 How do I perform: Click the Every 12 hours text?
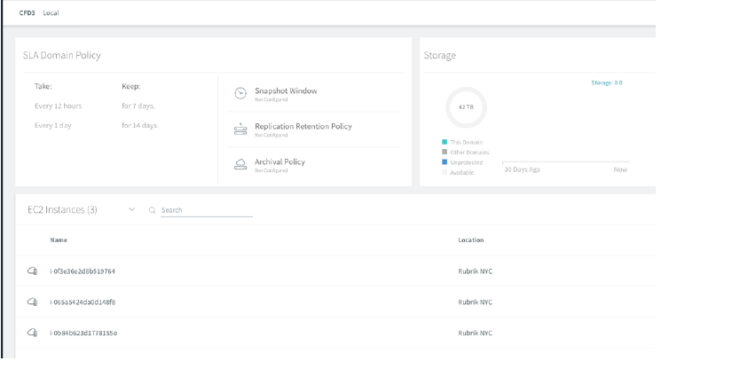(x=58, y=106)
